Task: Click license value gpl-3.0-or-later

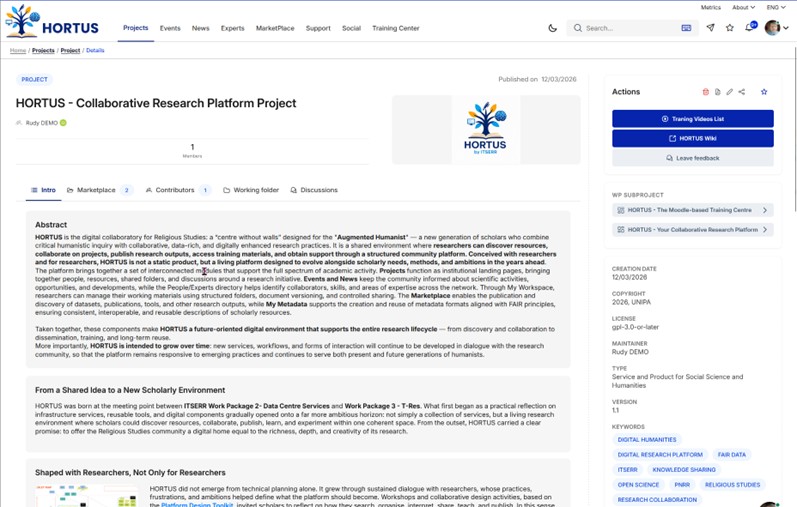Action: click(x=635, y=327)
